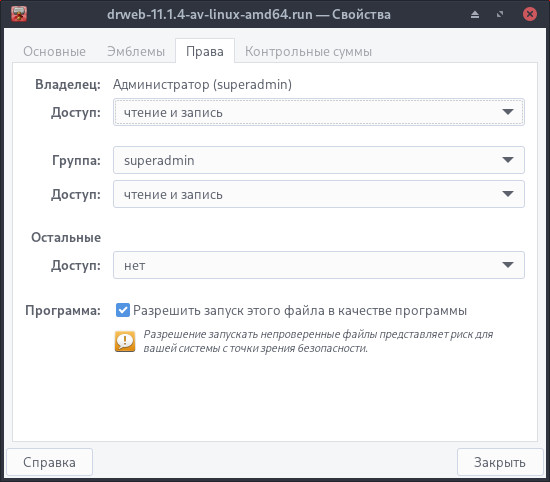Open the owner access dropdown arrow
The image size is (550, 482).
(508, 112)
